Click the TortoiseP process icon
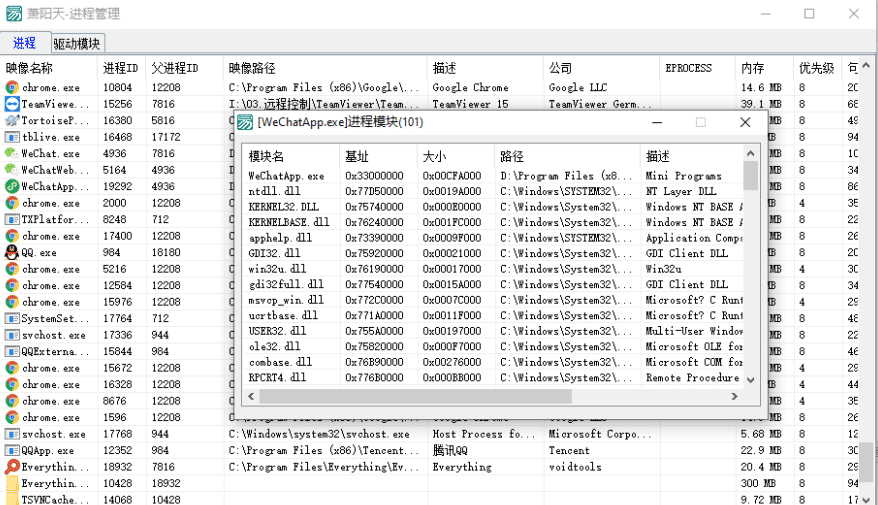Viewport: 878px width, 505px height. pyautogui.click(x=12, y=120)
